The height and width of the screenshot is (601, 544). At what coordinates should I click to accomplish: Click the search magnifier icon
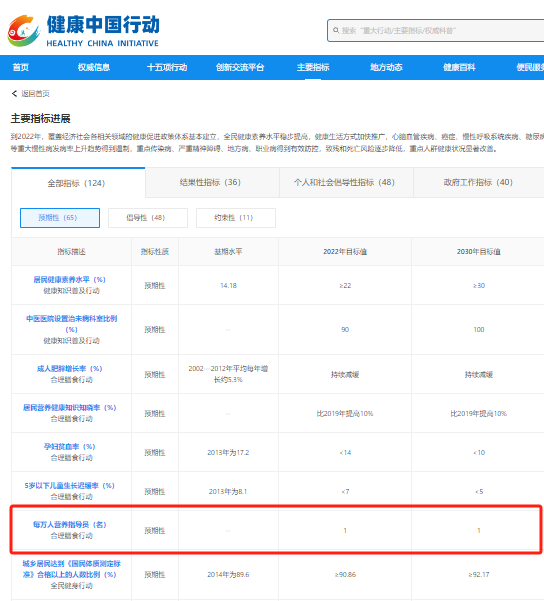[336, 30]
